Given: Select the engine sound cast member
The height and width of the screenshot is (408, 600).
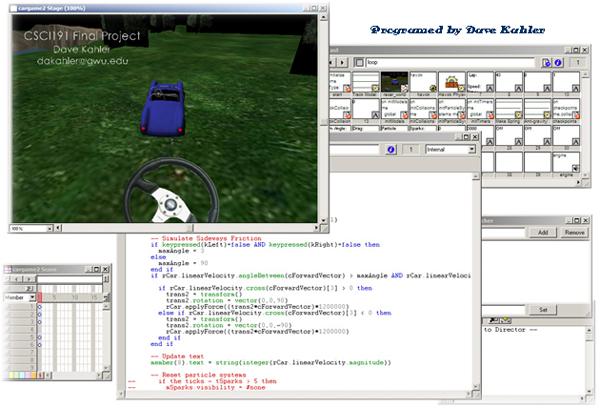Looking at the screenshot, I should [566, 164].
